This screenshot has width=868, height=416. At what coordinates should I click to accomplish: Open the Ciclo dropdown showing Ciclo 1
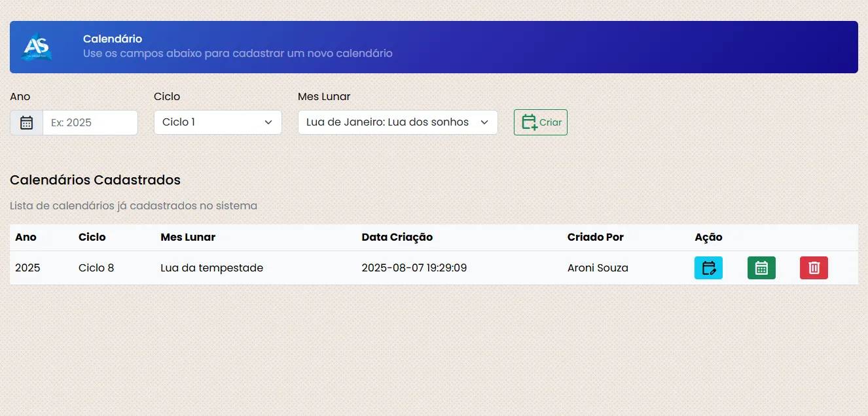tap(217, 122)
